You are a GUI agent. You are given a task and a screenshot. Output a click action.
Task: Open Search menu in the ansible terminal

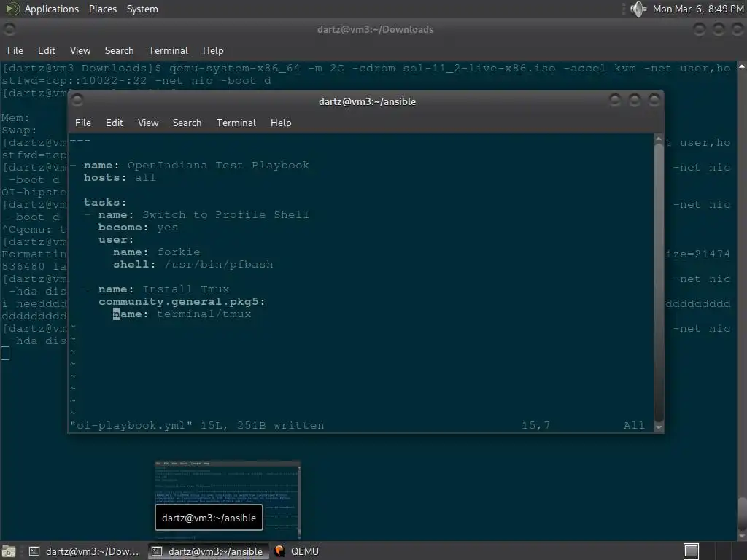(187, 122)
